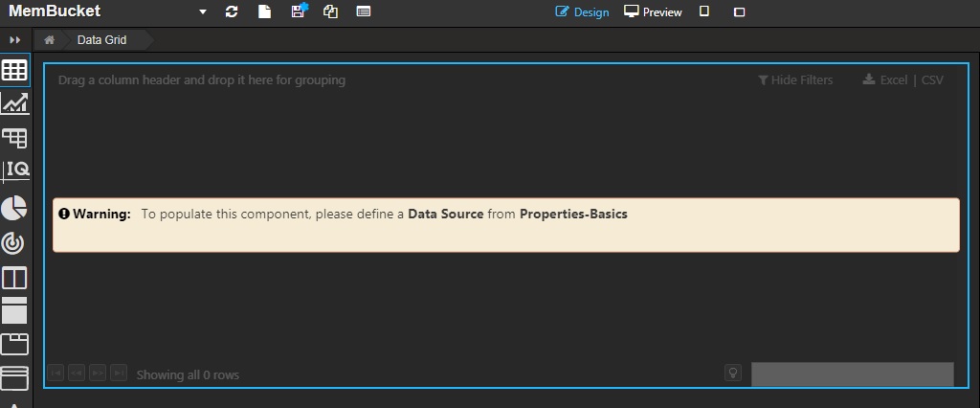This screenshot has height=408, width=980.
Task: Click Hide Filters in the grid
Action: pyautogui.click(x=795, y=80)
